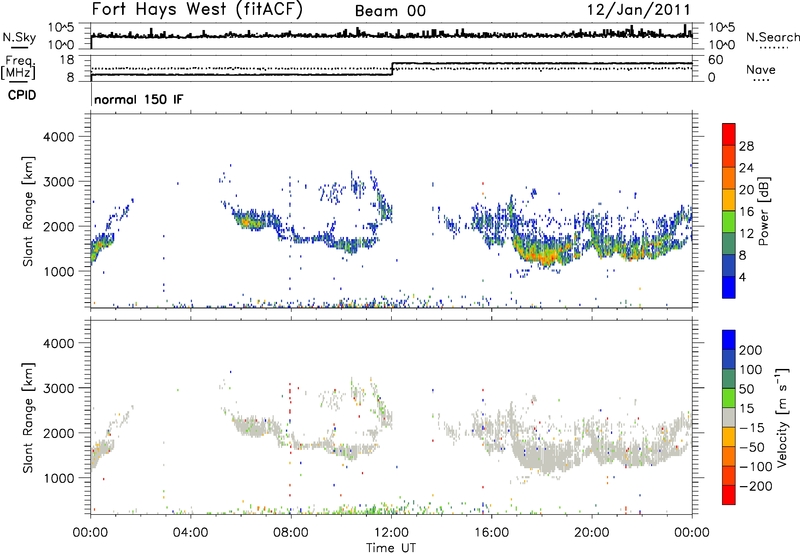Click "Slant Range [km]" label of Velocity panel

click(x=28, y=418)
